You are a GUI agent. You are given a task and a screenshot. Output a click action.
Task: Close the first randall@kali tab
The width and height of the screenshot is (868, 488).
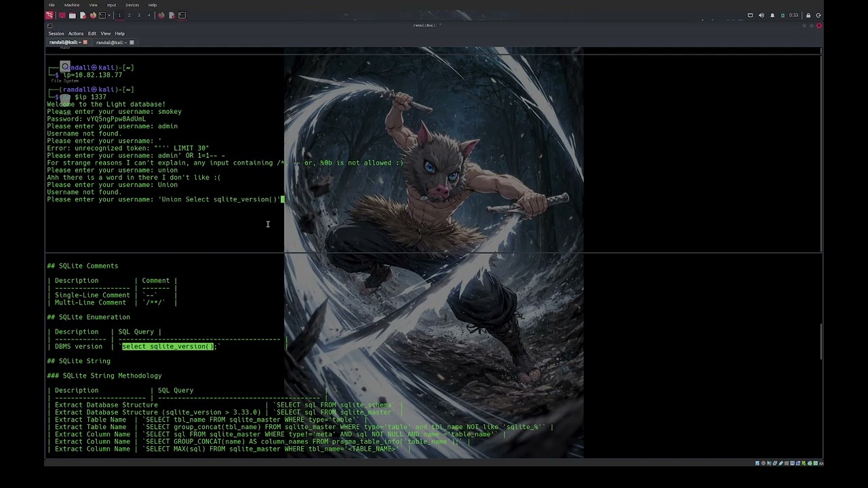pyautogui.click(x=85, y=42)
